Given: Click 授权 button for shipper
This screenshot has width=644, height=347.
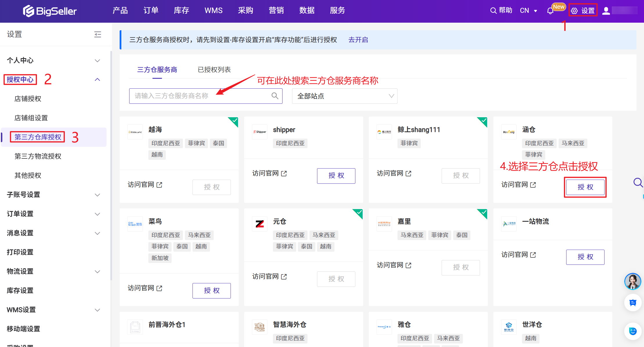Looking at the screenshot, I should [x=336, y=176].
